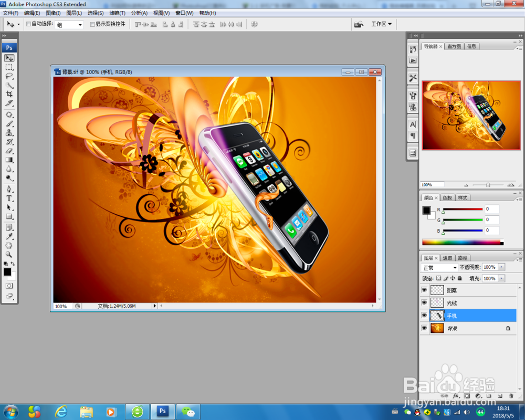The height and width of the screenshot is (420, 525).
Task: Swap foreground and background colors
Action: (x=13, y=264)
